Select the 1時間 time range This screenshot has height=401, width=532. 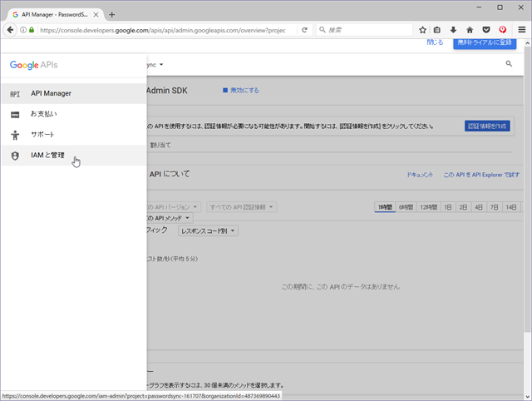pyautogui.click(x=385, y=207)
